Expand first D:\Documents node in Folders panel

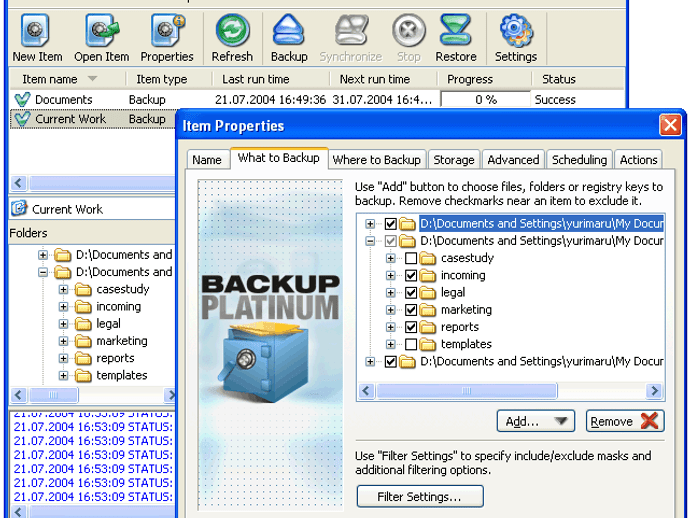tap(43, 255)
